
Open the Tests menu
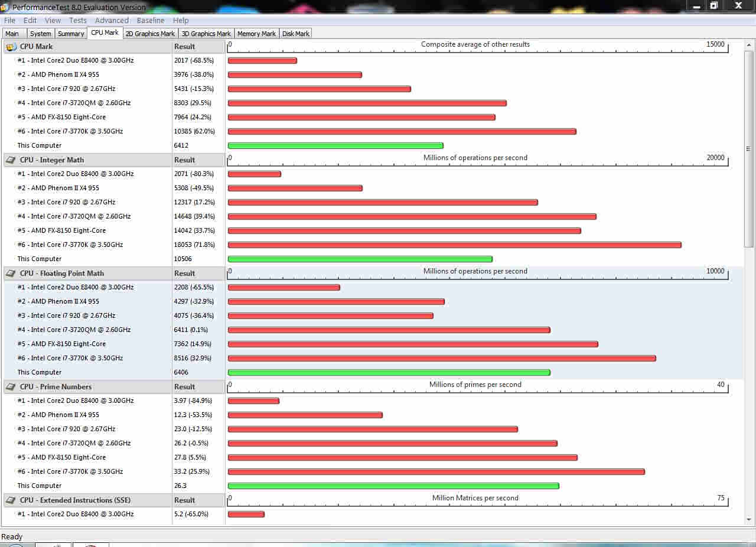click(x=78, y=20)
